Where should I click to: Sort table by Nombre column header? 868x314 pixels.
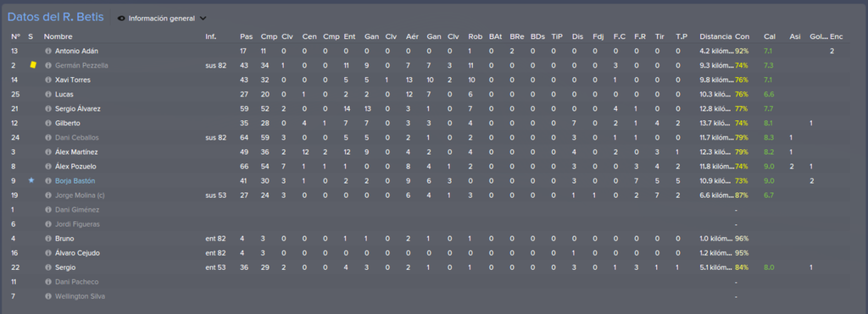point(57,36)
